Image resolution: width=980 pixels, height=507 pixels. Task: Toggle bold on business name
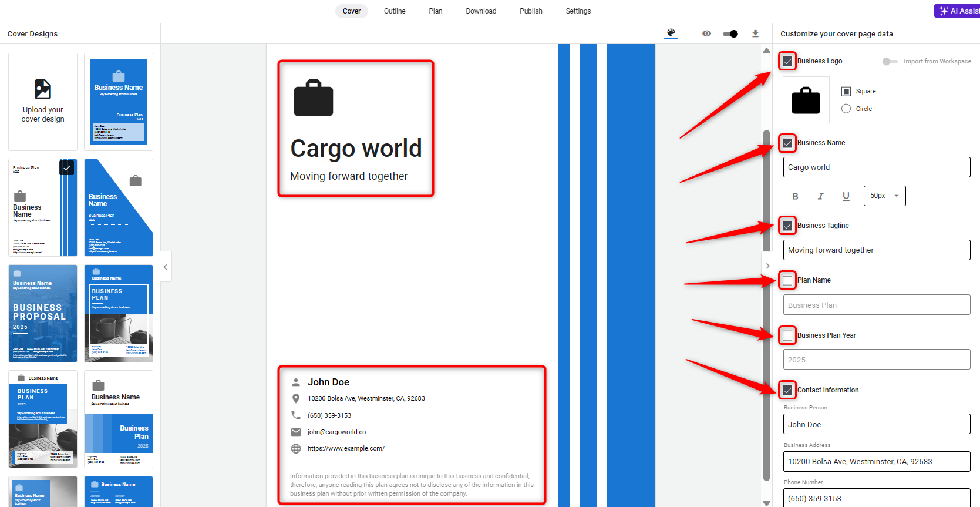pos(795,196)
